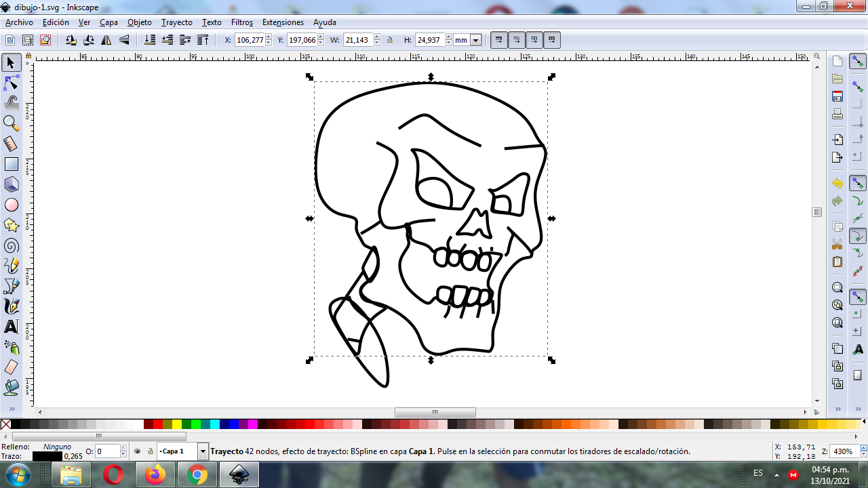Open the mm units dropdown
Viewport: 868px width, 488px height.
click(x=475, y=40)
